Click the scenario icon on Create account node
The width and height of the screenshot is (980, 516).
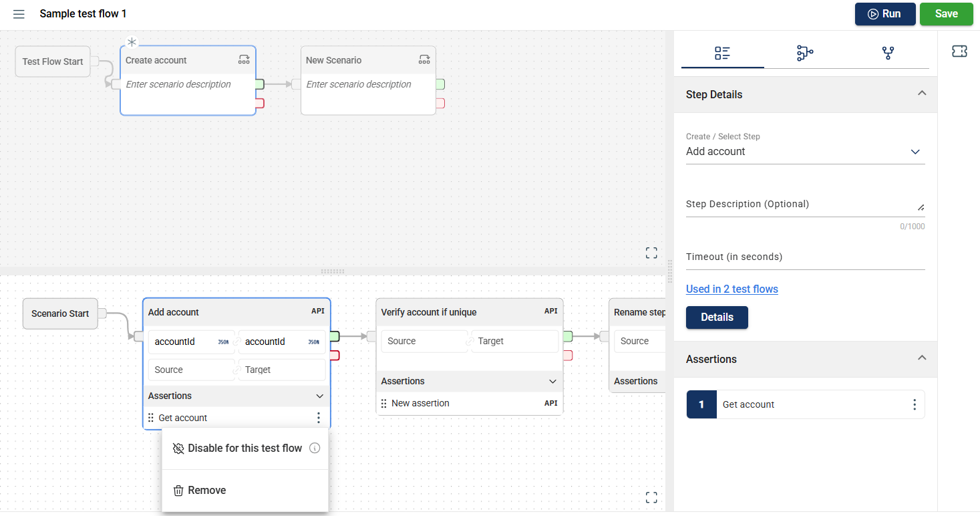244,60
